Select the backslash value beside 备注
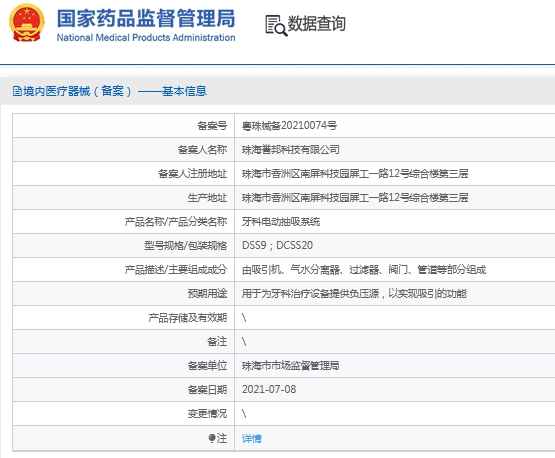The image size is (555, 458). coord(244,342)
